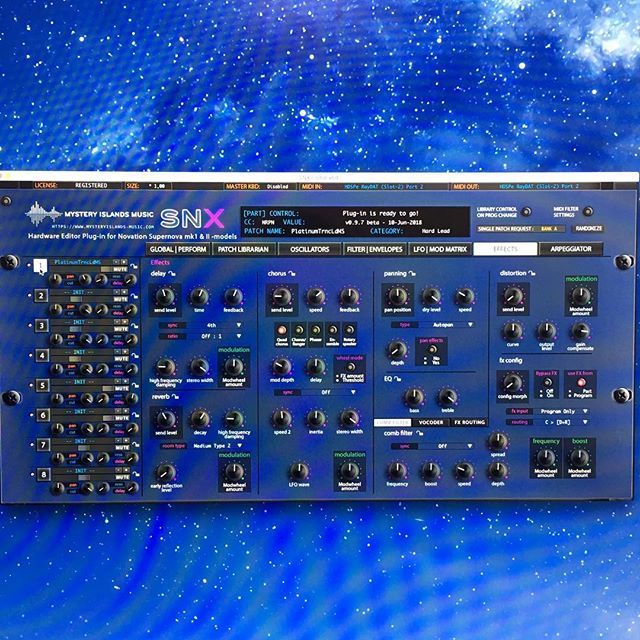This screenshot has height=640, width=640.
Task: Toggle the use FX from switch
Action: tap(581, 382)
